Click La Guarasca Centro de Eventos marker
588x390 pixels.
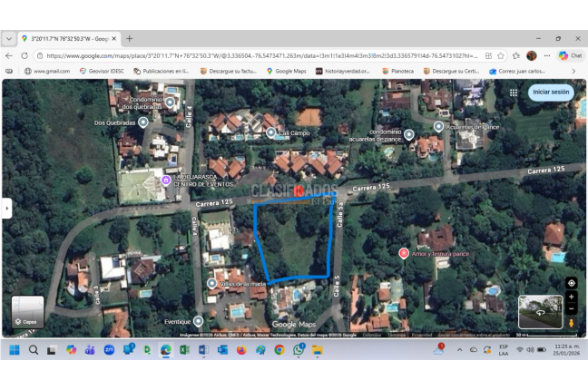click(166, 180)
